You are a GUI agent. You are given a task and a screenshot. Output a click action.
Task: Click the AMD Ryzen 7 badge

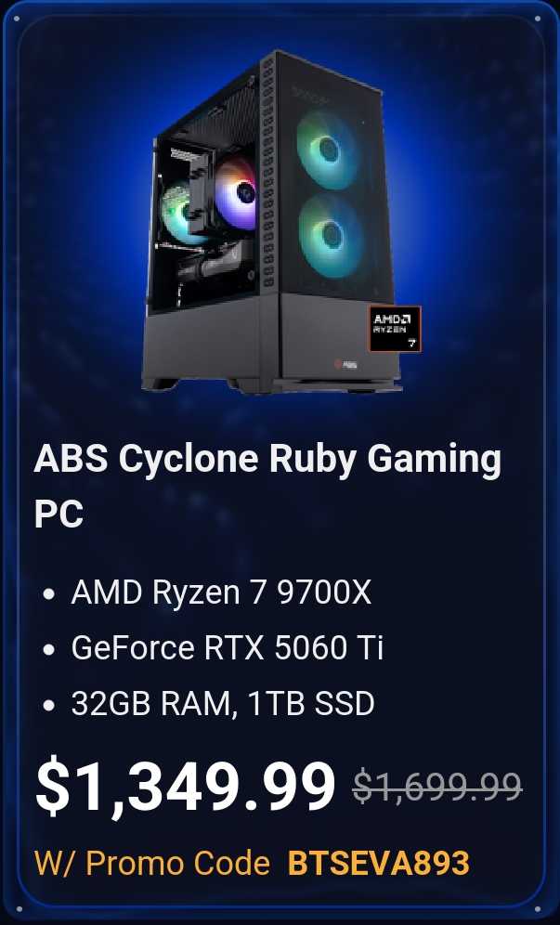point(394,329)
